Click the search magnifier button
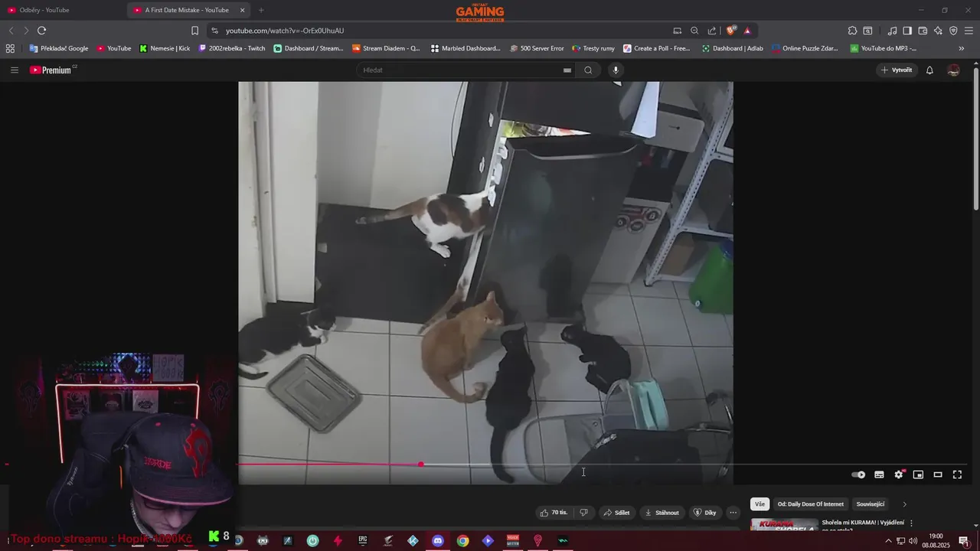This screenshot has width=980, height=551. coord(588,70)
